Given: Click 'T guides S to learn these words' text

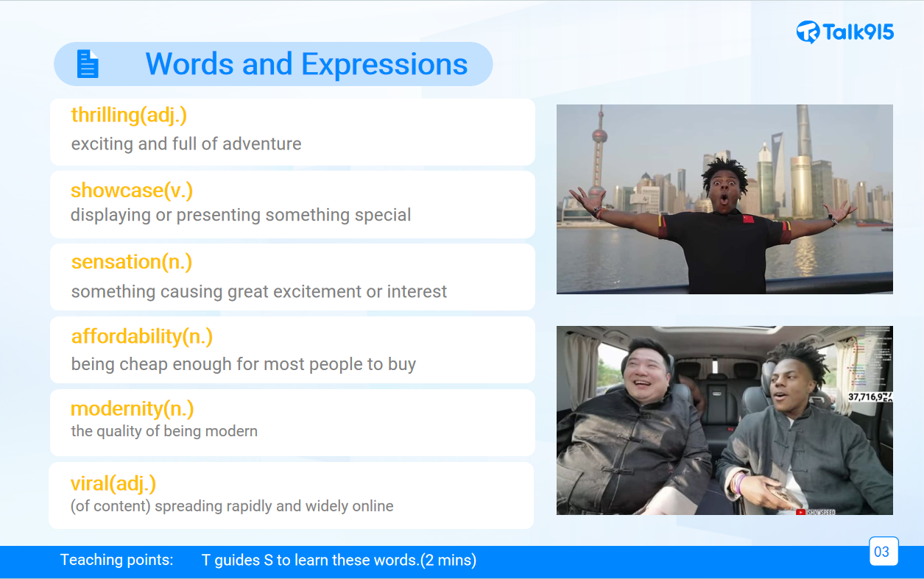Looking at the screenshot, I should click(339, 560).
